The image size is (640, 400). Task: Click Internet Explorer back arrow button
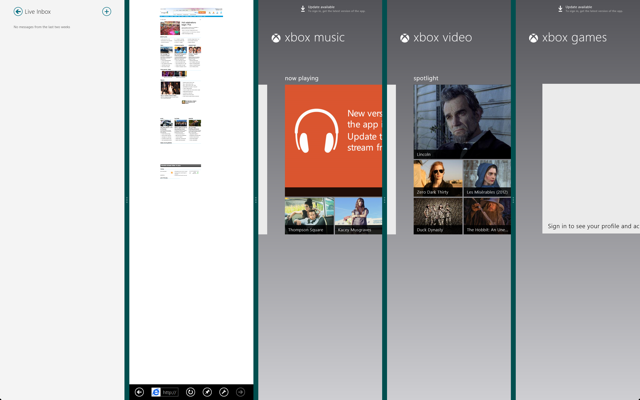click(139, 392)
